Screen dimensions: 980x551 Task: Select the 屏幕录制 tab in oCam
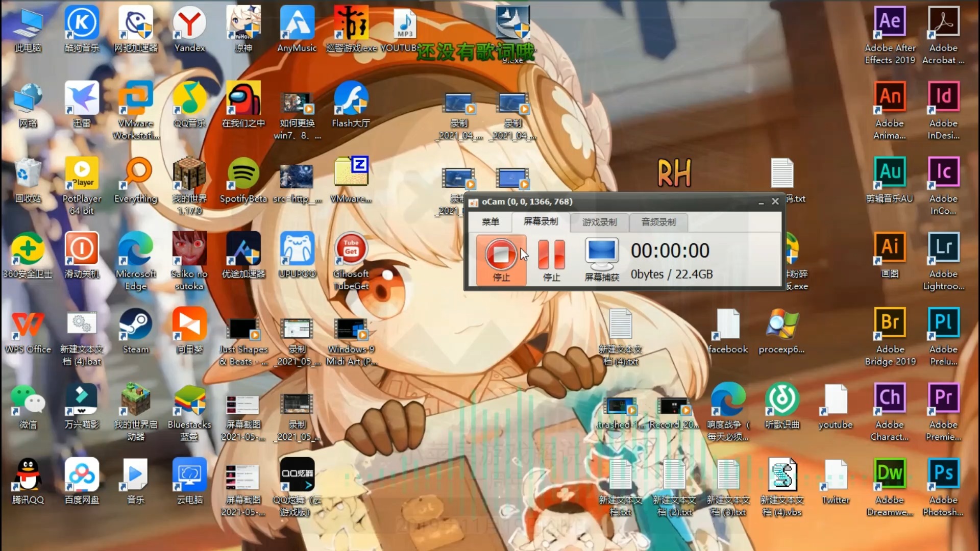541,221
